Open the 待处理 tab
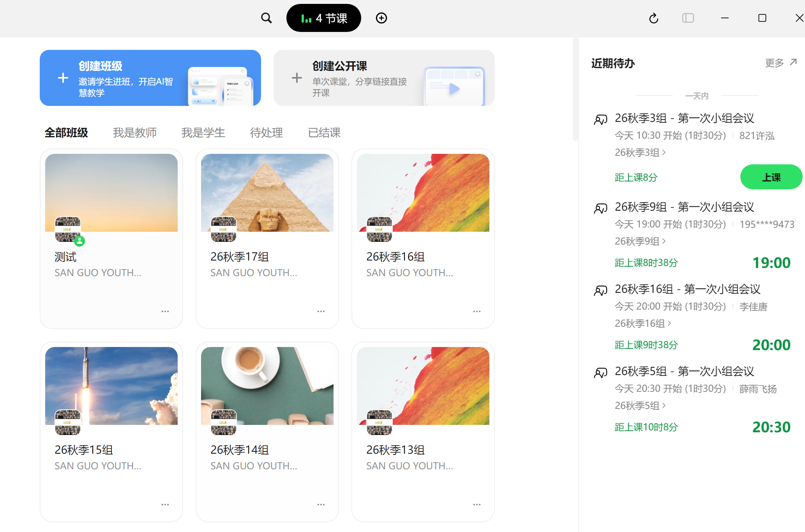805x532 pixels. coord(267,133)
